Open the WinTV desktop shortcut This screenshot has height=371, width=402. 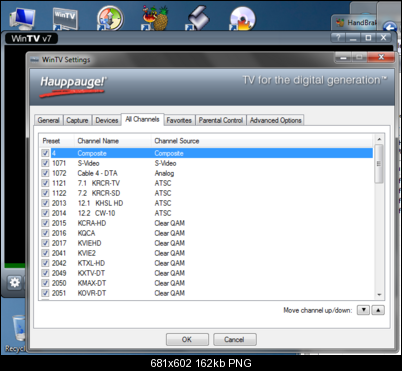65,18
